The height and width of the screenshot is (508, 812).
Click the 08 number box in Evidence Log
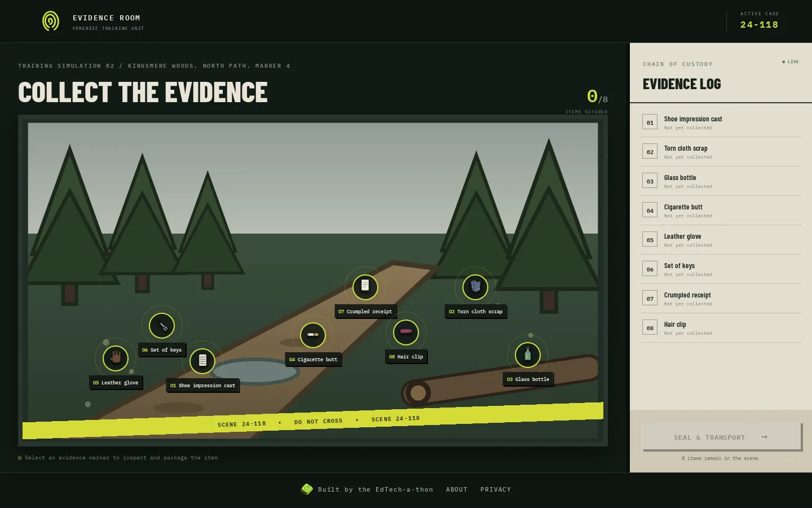click(650, 327)
